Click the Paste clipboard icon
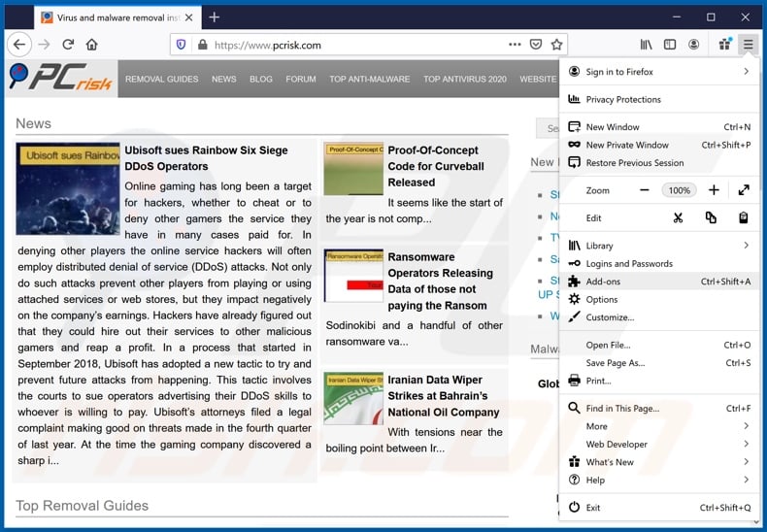This screenshot has width=767, height=532. tap(744, 218)
